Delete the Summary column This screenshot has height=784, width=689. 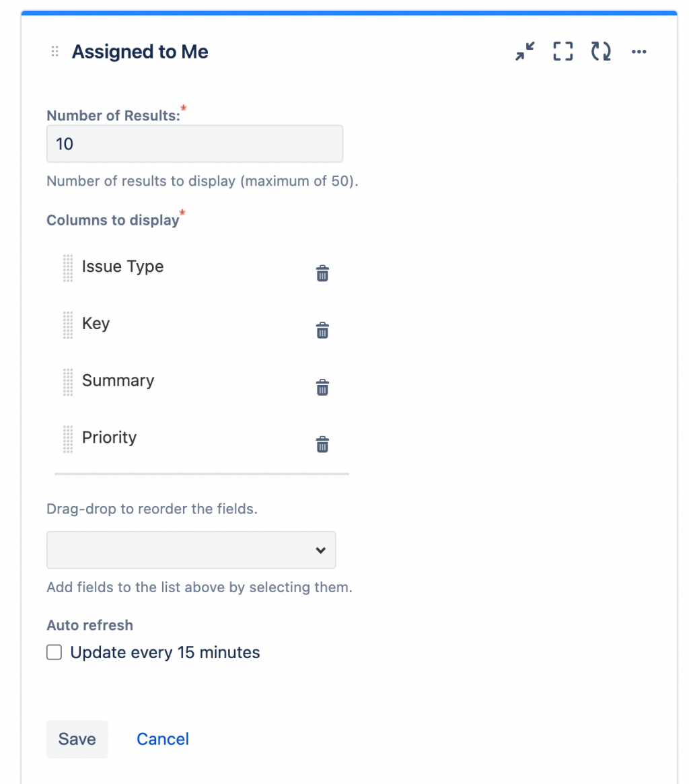pyautogui.click(x=322, y=388)
